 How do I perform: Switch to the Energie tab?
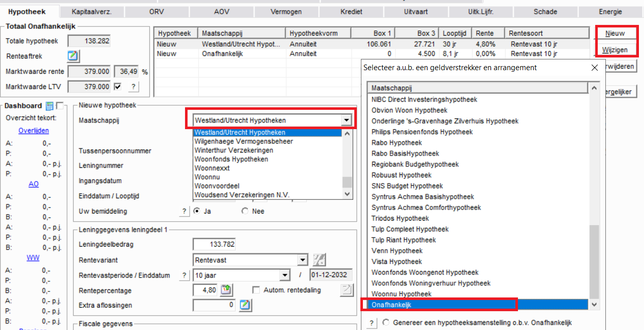click(x=610, y=12)
